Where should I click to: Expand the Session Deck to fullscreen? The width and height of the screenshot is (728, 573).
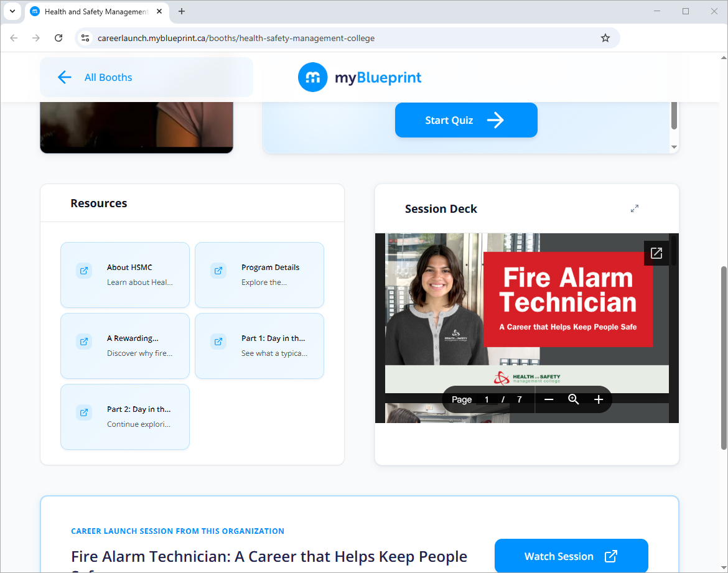pyautogui.click(x=634, y=208)
